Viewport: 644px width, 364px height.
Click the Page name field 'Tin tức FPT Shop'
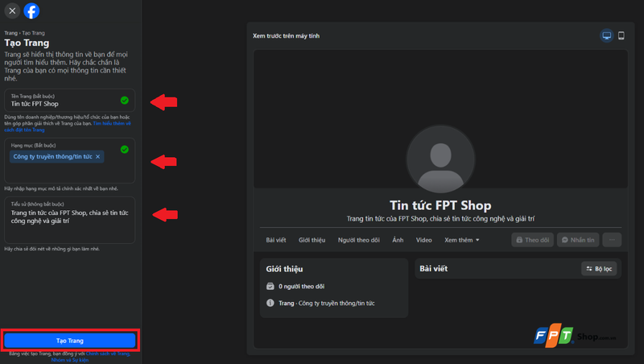point(69,100)
